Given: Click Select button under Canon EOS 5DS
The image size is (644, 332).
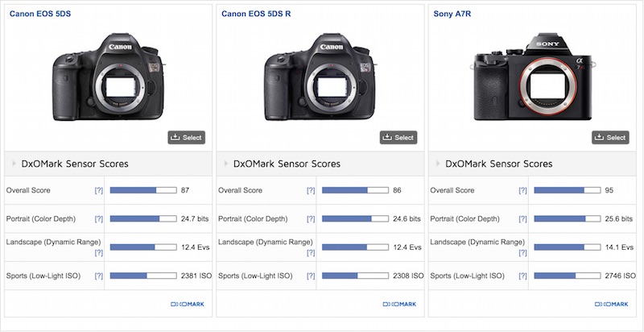Looking at the screenshot, I should pos(187,138).
